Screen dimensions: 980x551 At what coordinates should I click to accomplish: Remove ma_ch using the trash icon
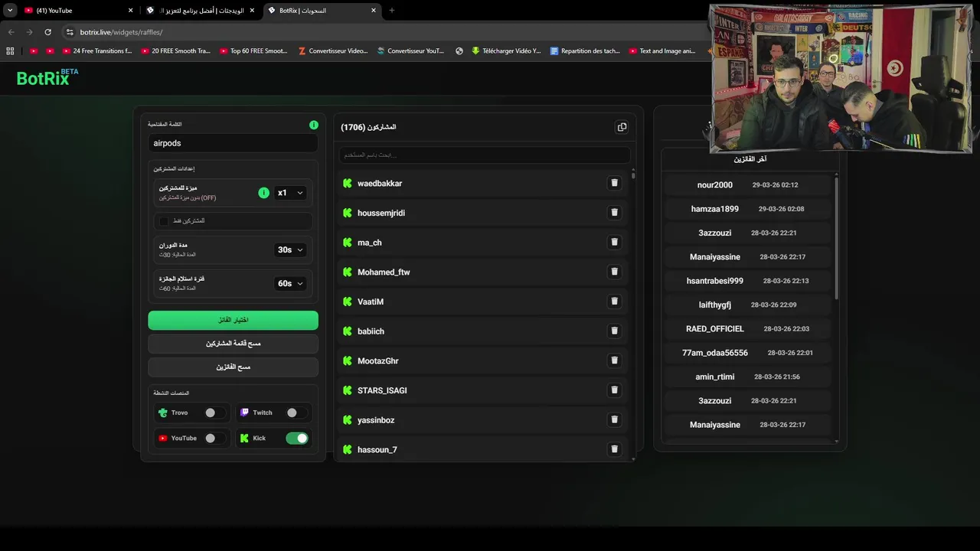pyautogui.click(x=614, y=242)
